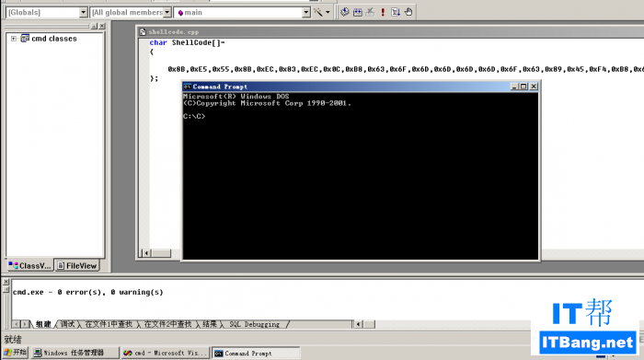Click the editor's horizontal scrollbar left arrow
The image size is (644, 360).
click(x=146, y=253)
